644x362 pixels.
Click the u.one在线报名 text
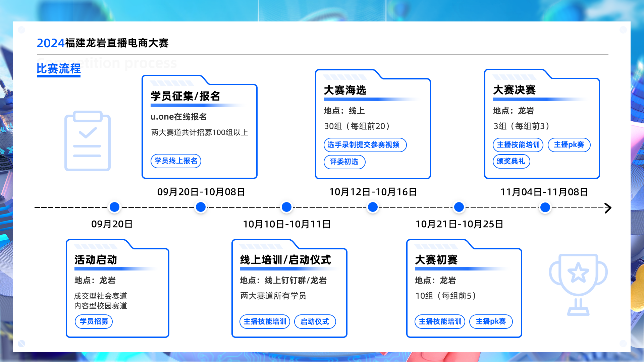tap(178, 117)
